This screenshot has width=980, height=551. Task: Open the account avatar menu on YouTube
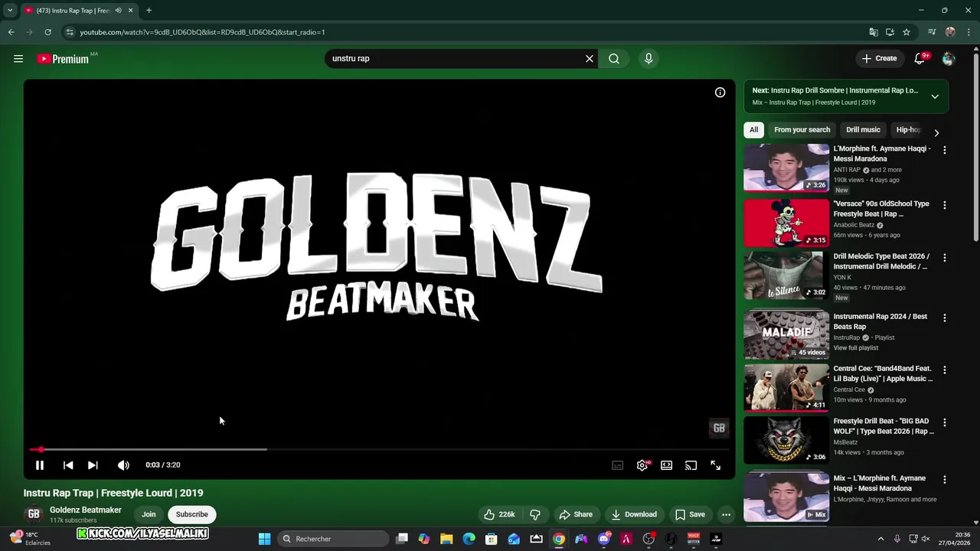pyautogui.click(x=949, y=58)
